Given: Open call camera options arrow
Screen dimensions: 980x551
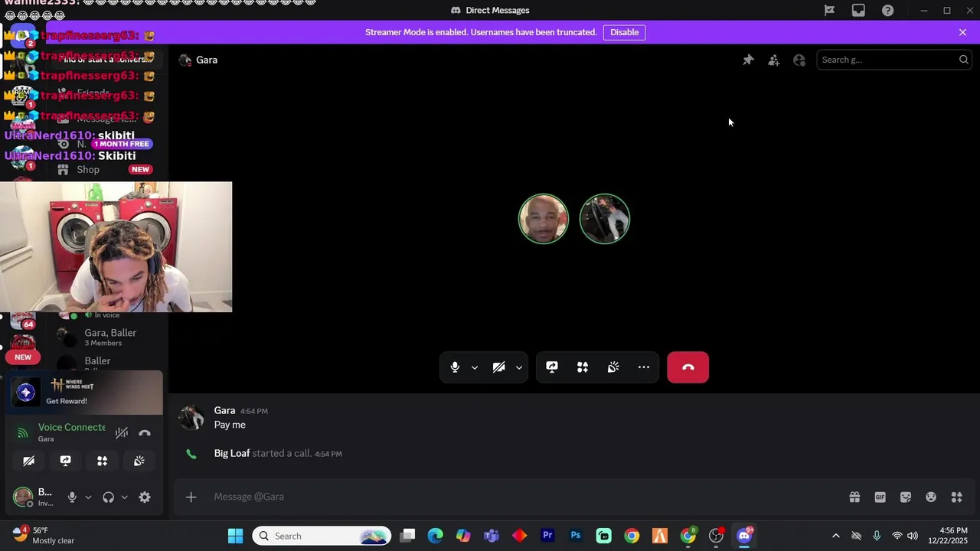Looking at the screenshot, I should (519, 367).
